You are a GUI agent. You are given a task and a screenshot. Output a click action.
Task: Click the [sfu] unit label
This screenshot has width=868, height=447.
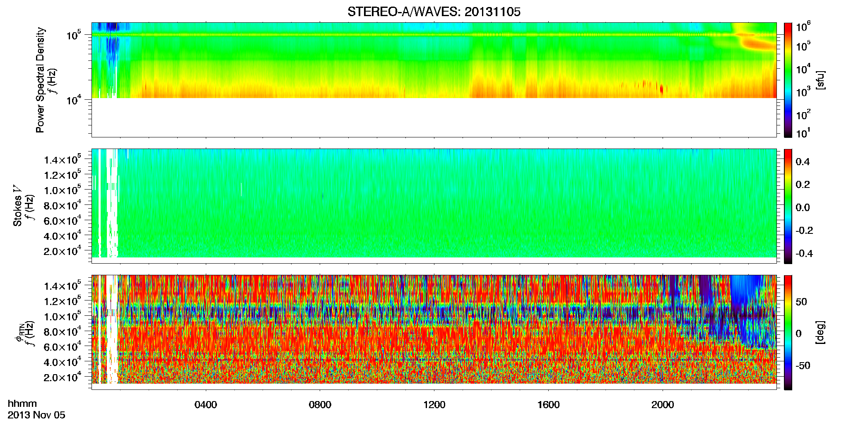click(820, 80)
